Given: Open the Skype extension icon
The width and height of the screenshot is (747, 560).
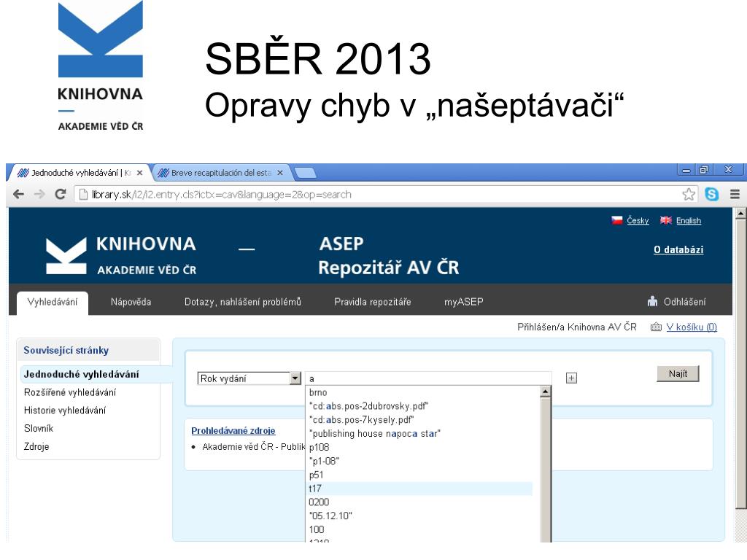Looking at the screenshot, I should 712,194.
